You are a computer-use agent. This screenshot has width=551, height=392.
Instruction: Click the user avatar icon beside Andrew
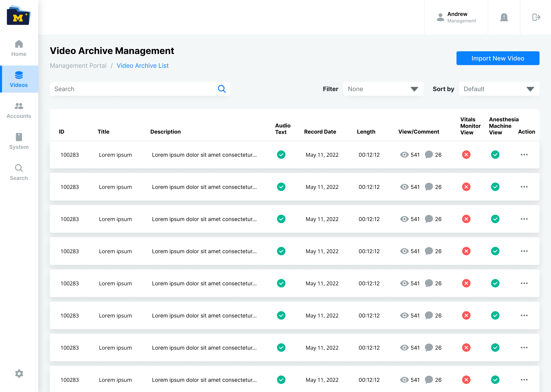pos(440,17)
